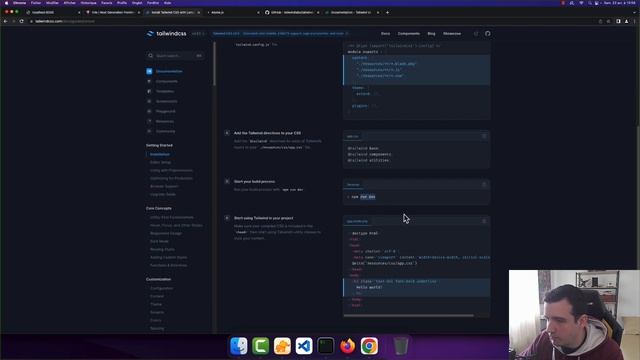Image resolution: width=640 pixels, height=360 pixels.
Task: Open Blog in top navigation
Action: [x=431, y=33]
